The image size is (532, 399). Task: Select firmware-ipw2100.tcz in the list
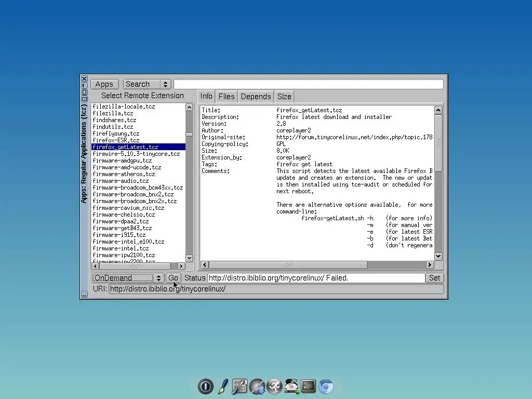pyautogui.click(x=138, y=255)
